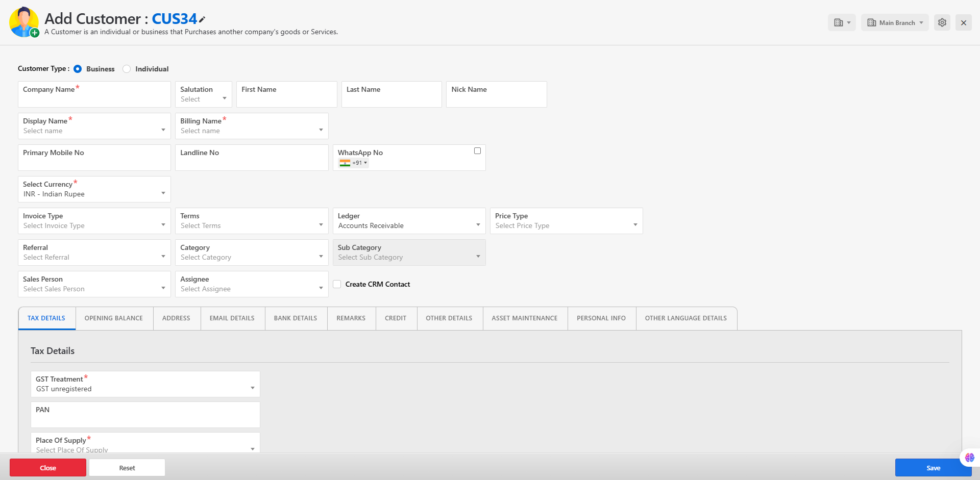
Task: Select the Individual customer type
Action: pos(127,69)
